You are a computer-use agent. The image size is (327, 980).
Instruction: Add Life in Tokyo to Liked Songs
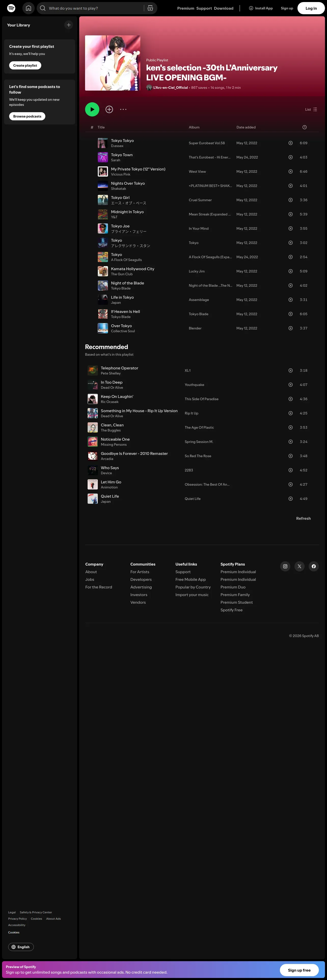[x=291, y=300]
